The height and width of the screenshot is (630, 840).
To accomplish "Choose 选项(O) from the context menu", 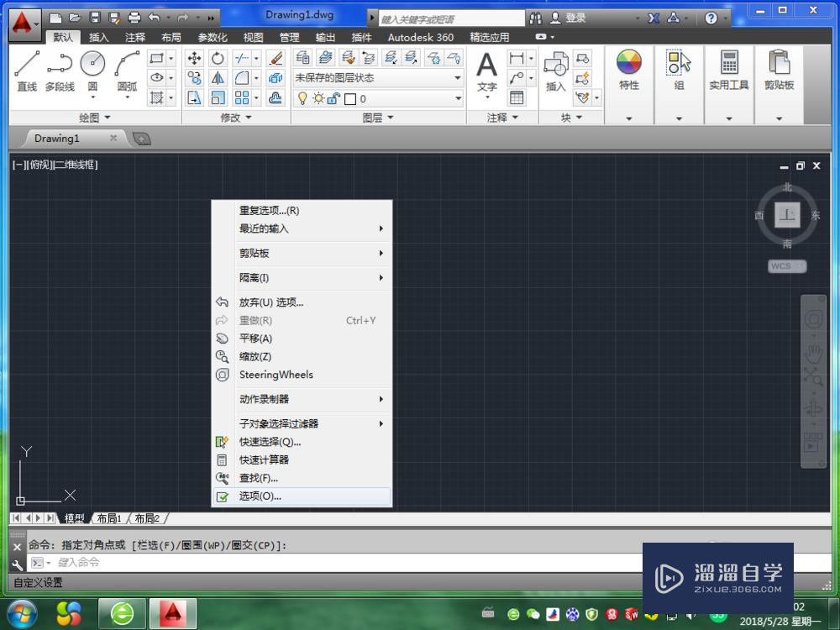I will pyautogui.click(x=260, y=496).
